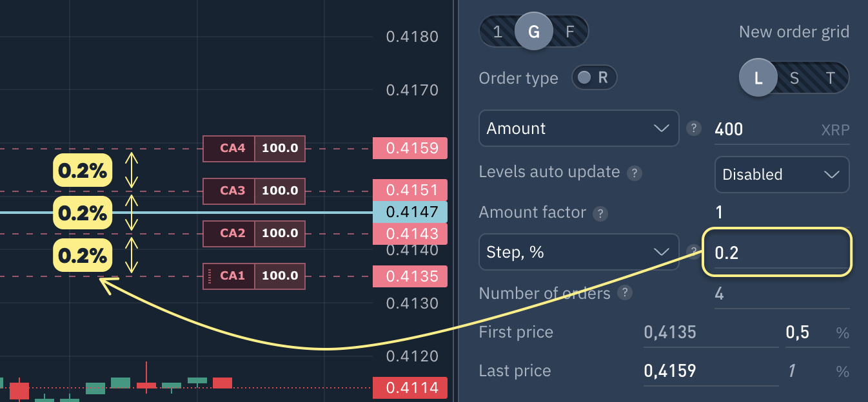This screenshot has width=868, height=402.
Task: Select the L side option
Action: [x=758, y=78]
